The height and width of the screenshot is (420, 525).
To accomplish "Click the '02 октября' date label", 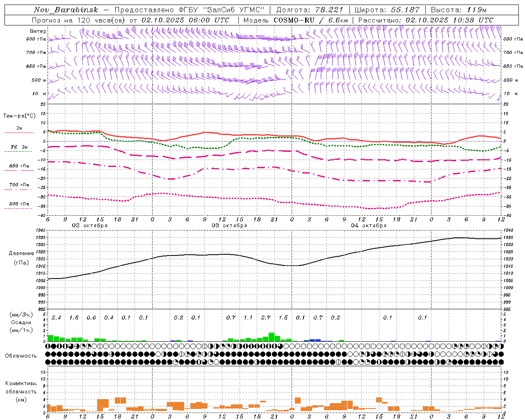I will [90, 226].
